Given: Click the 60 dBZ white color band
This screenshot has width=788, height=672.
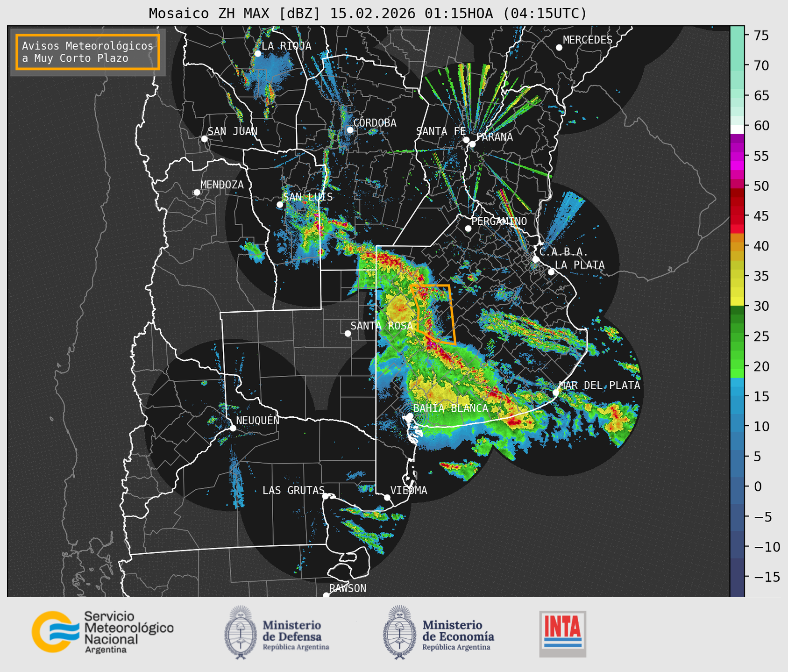Looking at the screenshot, I should (737, 129).
